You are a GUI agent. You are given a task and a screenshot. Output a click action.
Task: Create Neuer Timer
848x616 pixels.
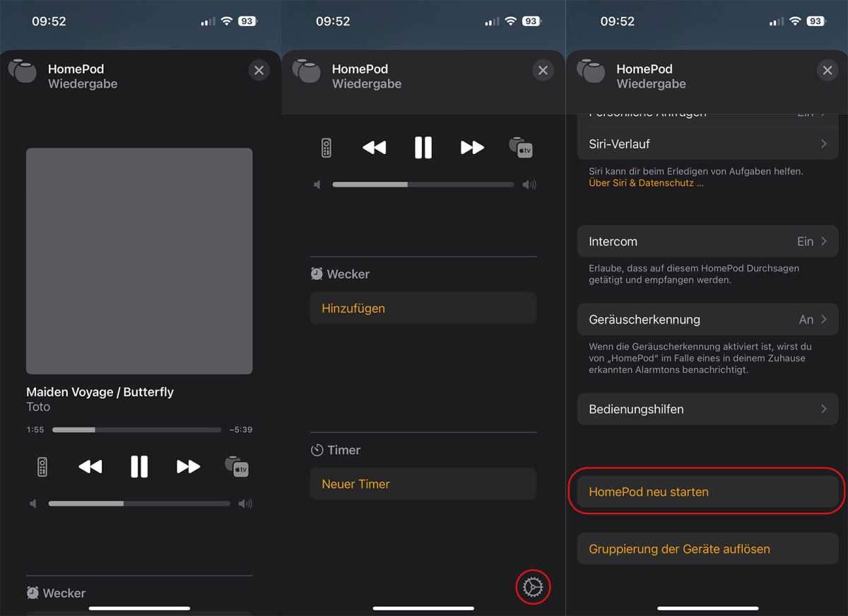click(x=423, y=484)
